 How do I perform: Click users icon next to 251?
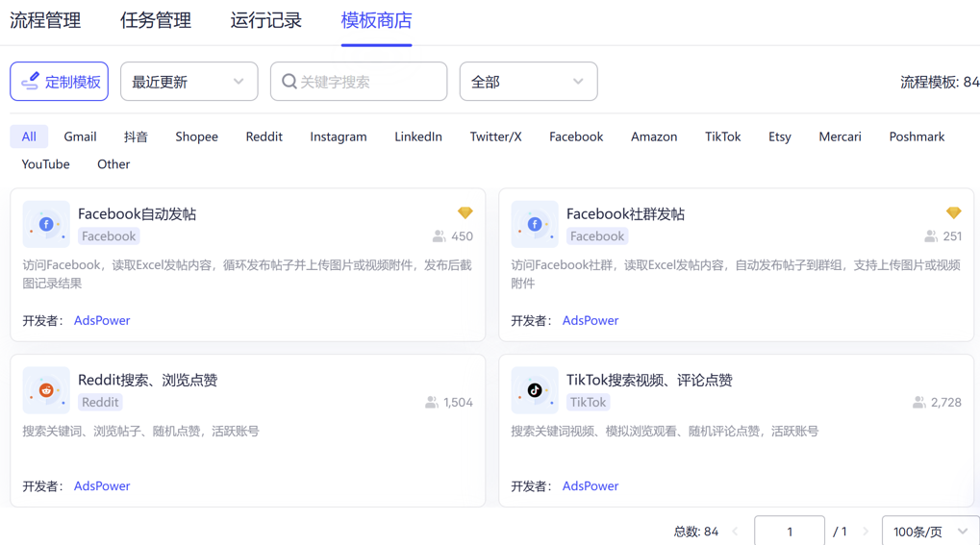(x=931, y=236)
